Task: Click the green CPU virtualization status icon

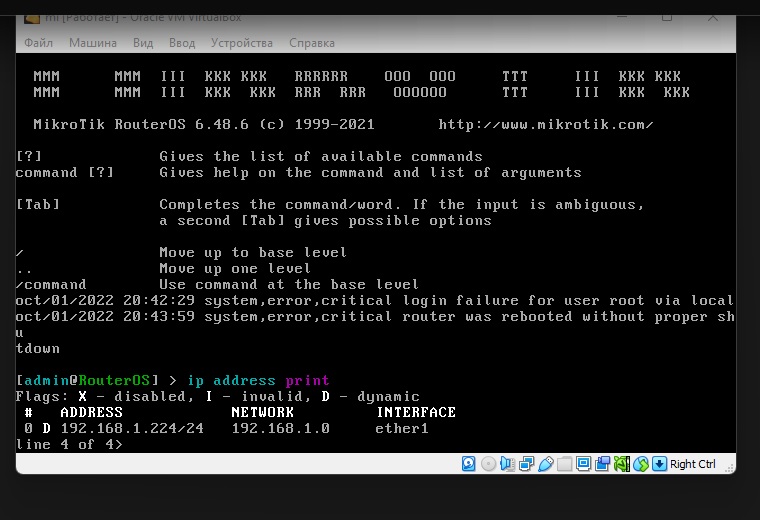Action: pyautogui.click(x=621, y=464)
